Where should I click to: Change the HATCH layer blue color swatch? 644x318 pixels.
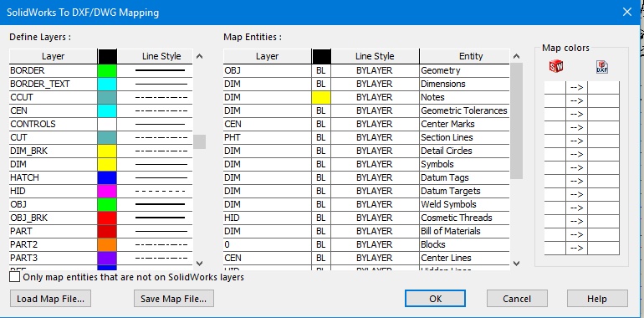pyautogui.click(x=107, y=178)
